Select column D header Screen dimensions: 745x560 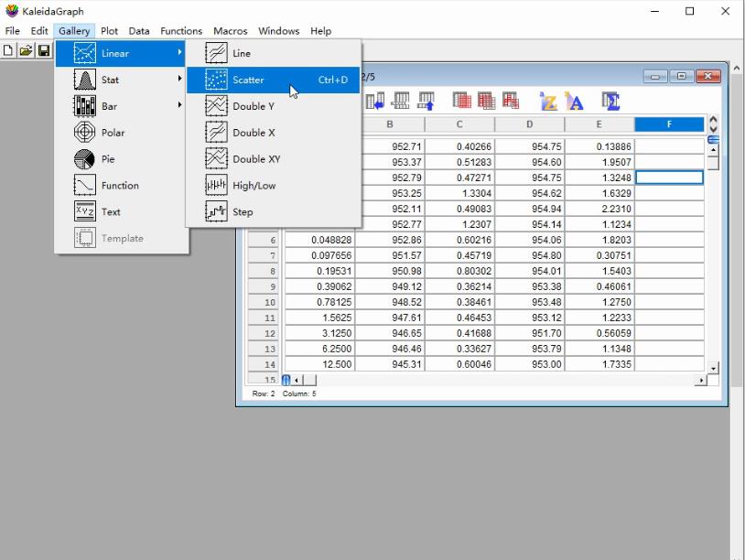(x=529, y=124)
